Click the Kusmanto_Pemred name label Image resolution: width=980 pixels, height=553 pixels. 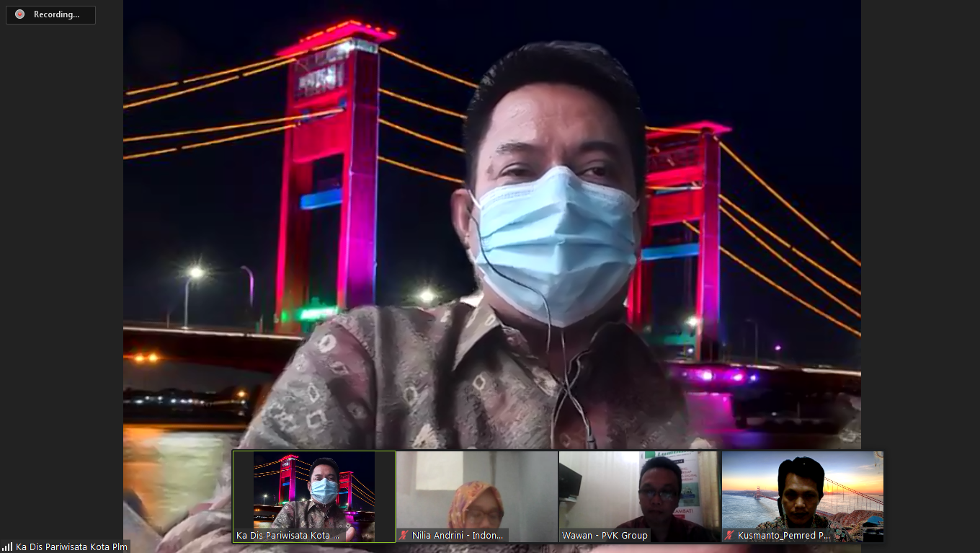783,536
